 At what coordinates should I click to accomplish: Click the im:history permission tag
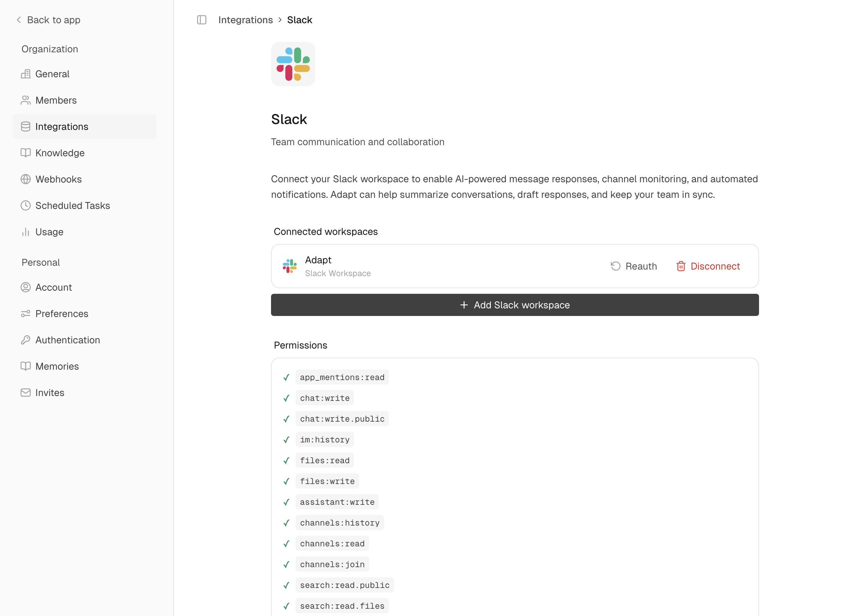pos(324,440)
